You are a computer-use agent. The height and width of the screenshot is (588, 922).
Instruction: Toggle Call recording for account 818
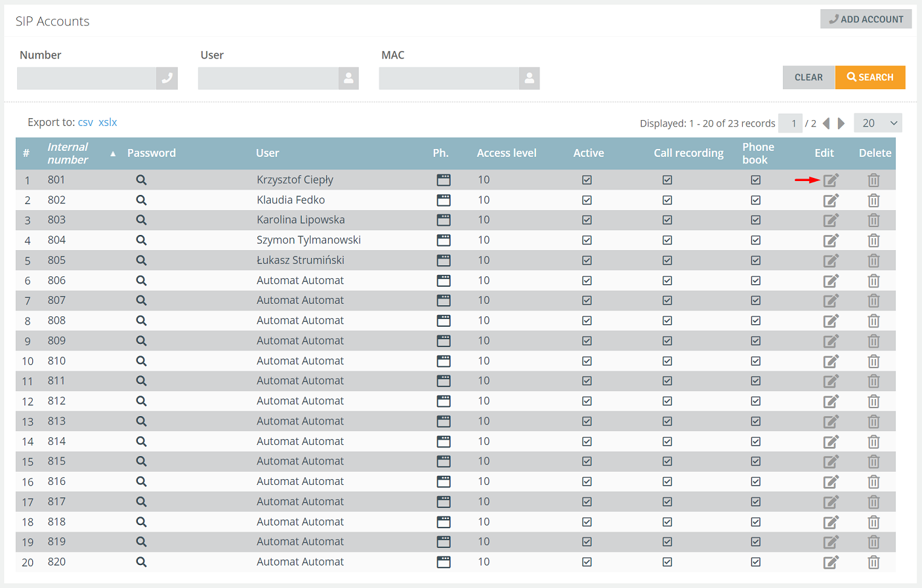(x=667, y=522)
